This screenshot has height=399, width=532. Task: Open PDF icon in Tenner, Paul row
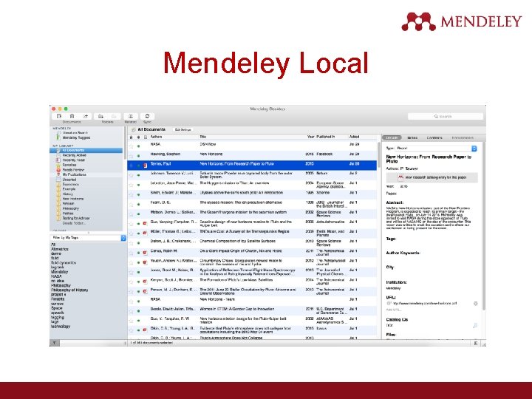[x=146, y=166]
